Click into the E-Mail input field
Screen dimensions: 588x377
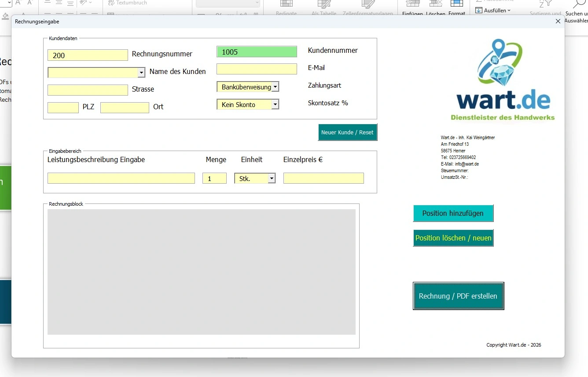point(257,69)
